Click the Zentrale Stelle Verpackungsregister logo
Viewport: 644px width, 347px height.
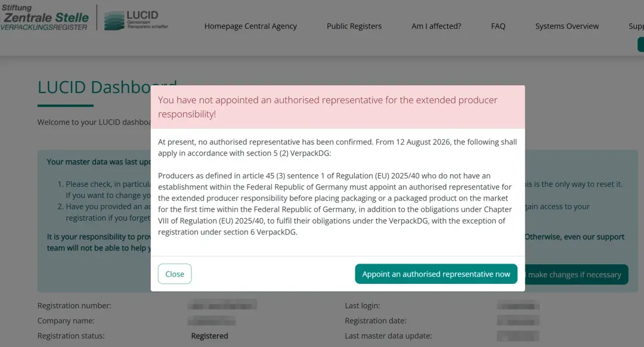(x=44, y=18)
